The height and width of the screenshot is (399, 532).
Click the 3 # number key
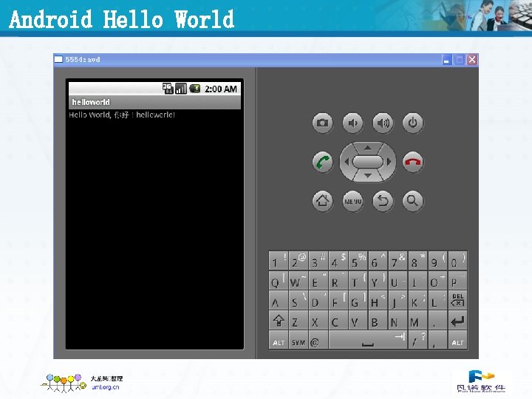click(318, 261)
